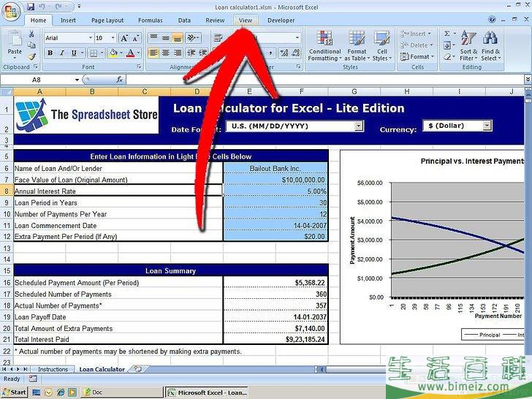Open the Office Button menu
The width and height of the screenshot is (532, 399).
[x=11, y=12]
